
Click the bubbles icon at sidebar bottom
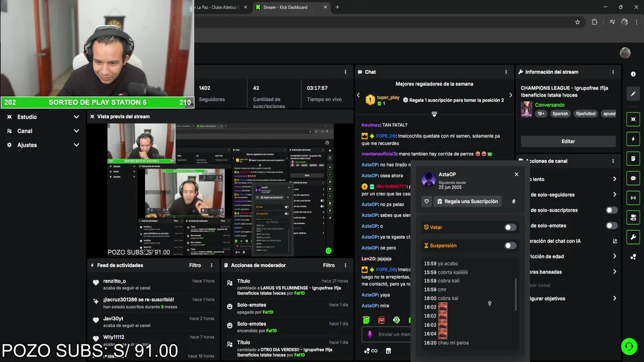tap(633, 257)
